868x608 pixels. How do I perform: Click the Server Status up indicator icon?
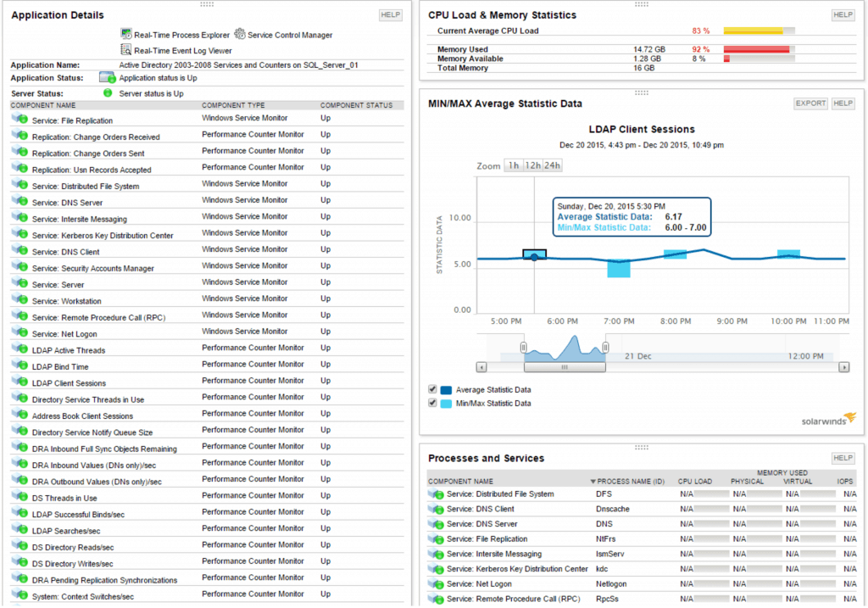point(106,93)
